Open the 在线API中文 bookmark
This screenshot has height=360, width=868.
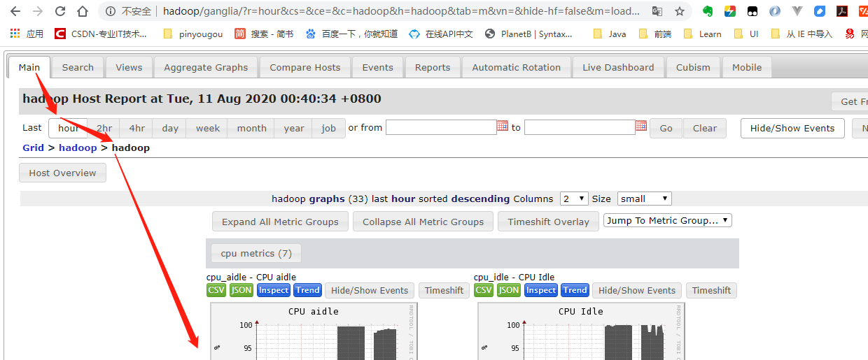click(x=441, y=34)
